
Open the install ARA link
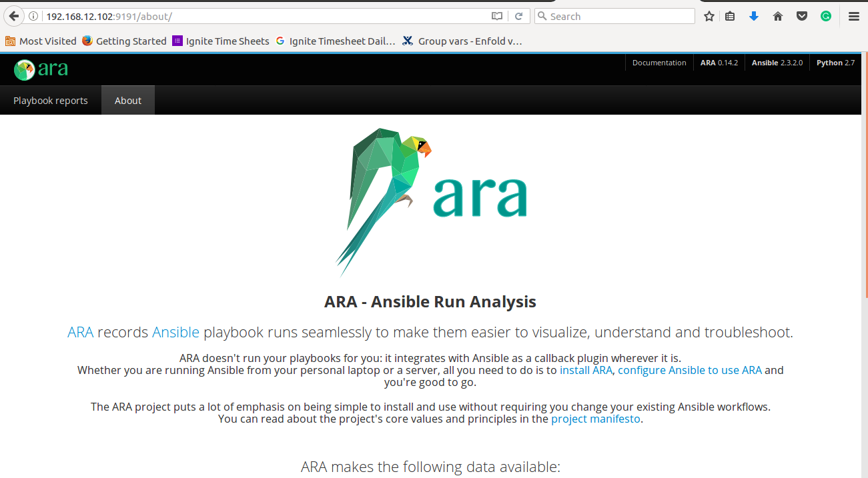586,370
